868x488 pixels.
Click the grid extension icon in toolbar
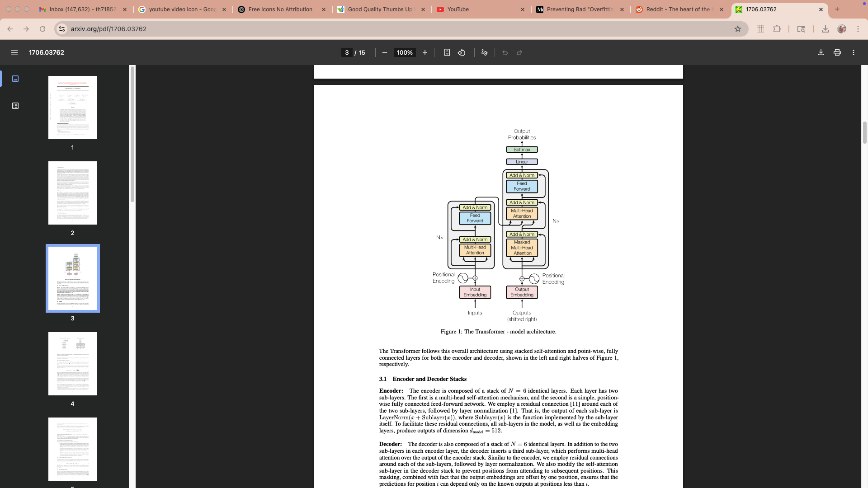[x=760, y=29]
